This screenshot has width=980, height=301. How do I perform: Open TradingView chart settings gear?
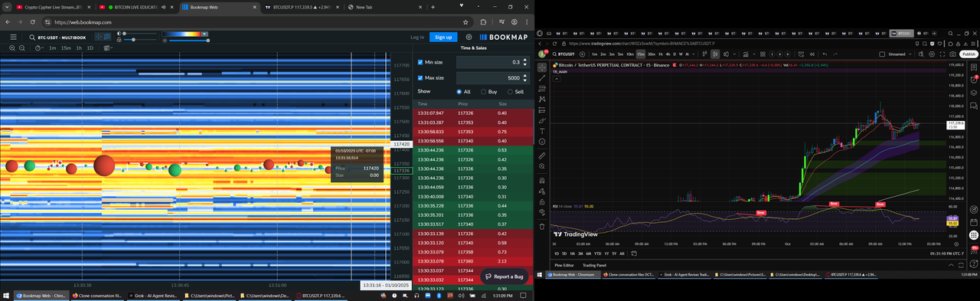pos(932,54)
